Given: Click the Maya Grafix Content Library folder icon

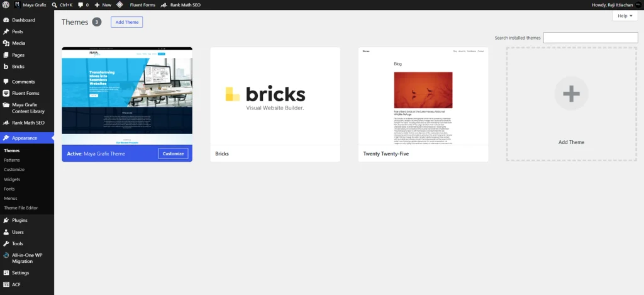Looking at the screenshot, I should point(6,105).
